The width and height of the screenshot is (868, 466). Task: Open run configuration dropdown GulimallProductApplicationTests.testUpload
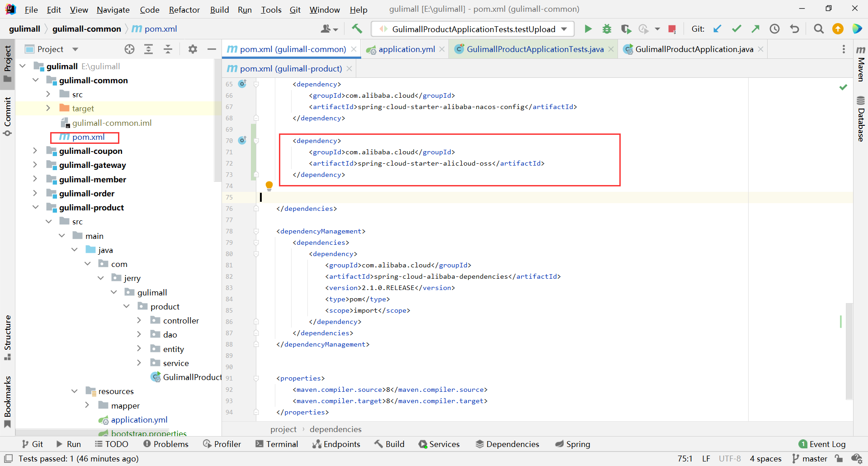[472, 29]
